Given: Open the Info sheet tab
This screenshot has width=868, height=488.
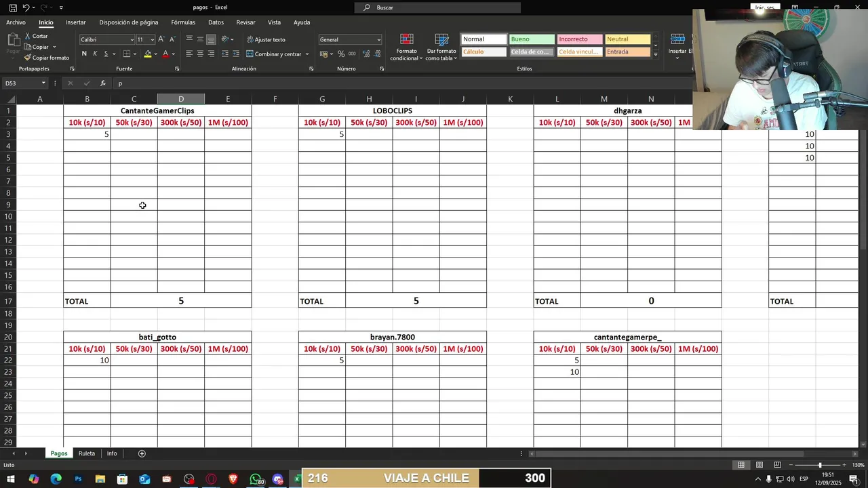Looking at the screenshot, I should tap(112, 453).
